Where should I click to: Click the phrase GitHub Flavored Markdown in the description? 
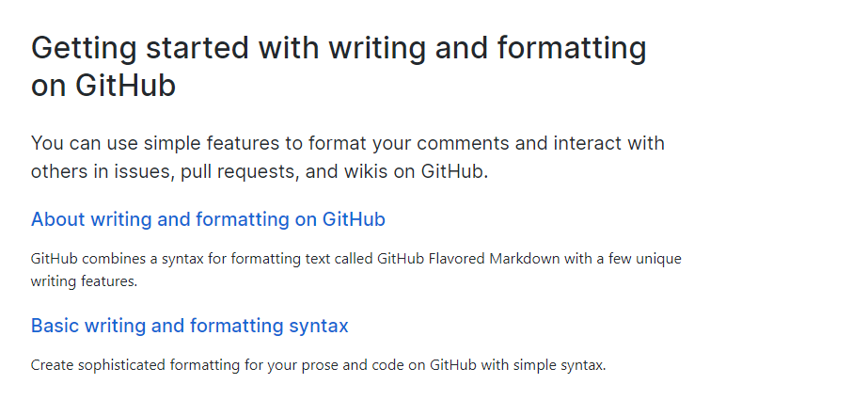coord(468,259)
